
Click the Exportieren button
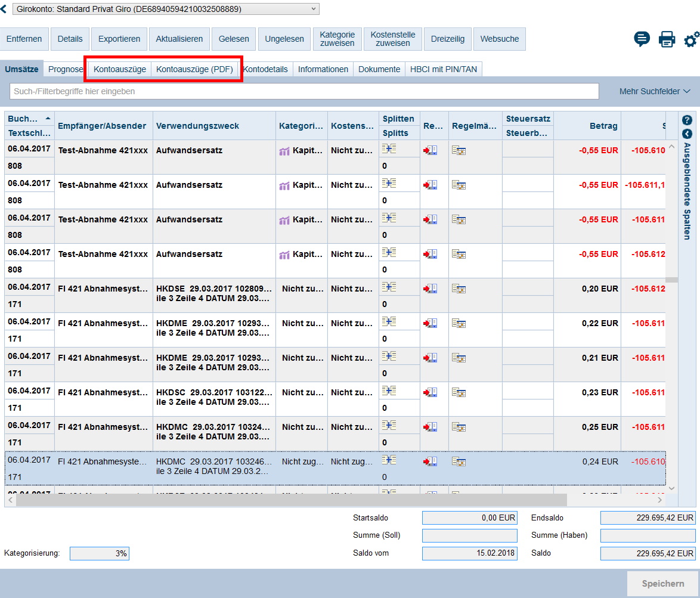pyautogui.click(x=119, y=39)
